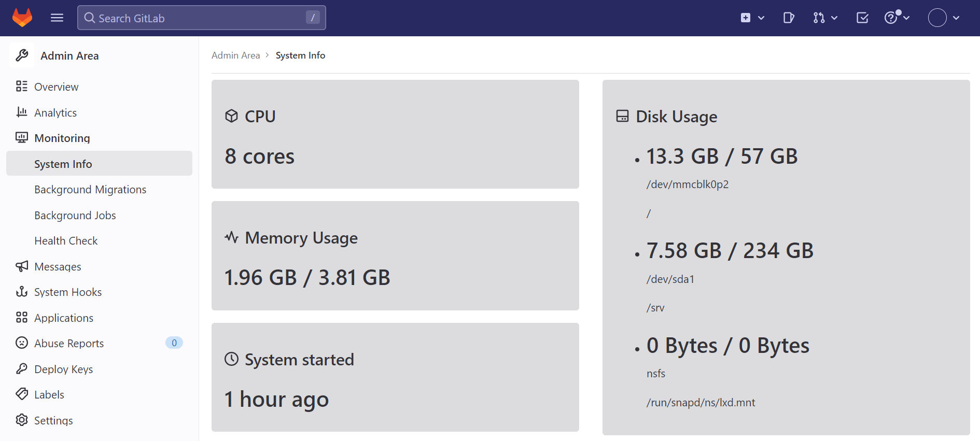This screenshot has height=441, width=980.
Task: Click the GitLab fox logo
Action: [x=22, y=18]
